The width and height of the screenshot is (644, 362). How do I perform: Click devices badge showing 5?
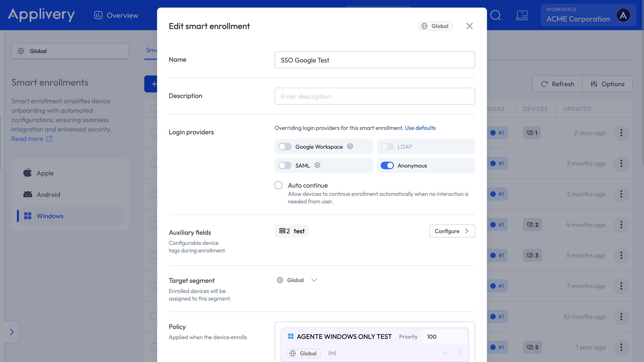[x=532, y=347]
